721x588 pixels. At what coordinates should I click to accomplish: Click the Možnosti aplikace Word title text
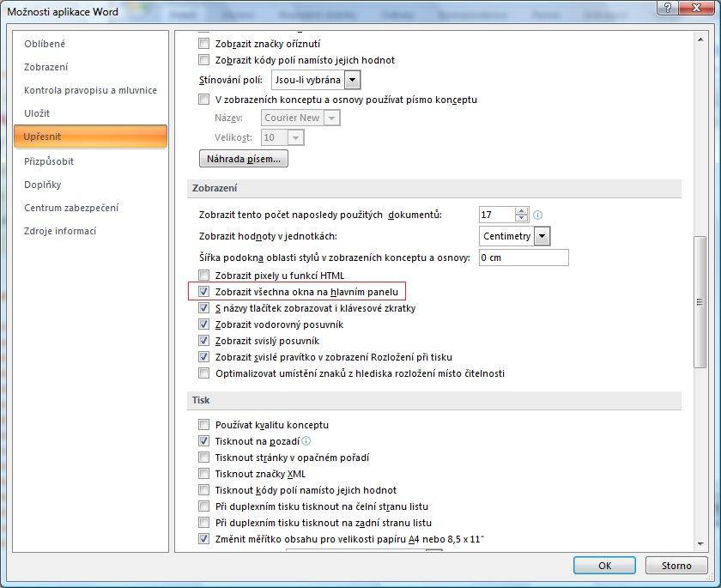click(x=63, y=11)
